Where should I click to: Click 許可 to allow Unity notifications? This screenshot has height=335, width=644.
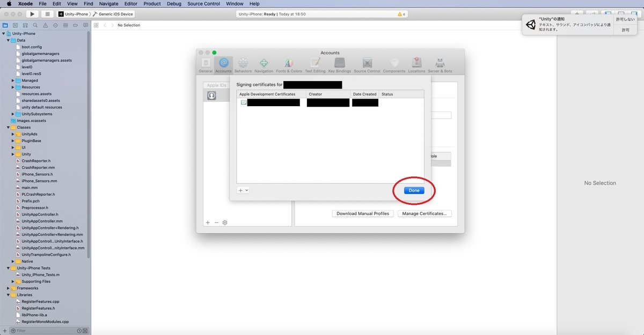626,30
